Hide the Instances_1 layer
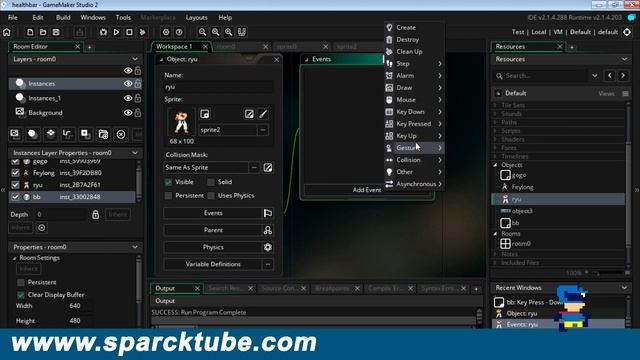This screenshot has height=360, width=640. (x=128, y=98)
